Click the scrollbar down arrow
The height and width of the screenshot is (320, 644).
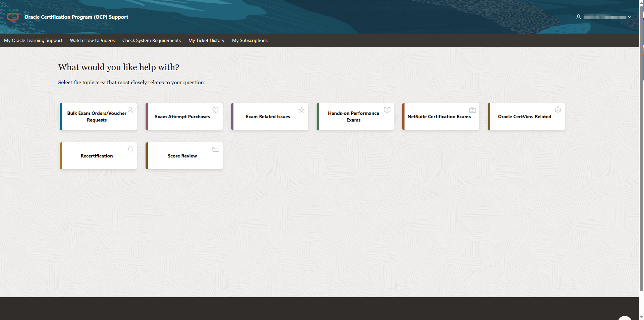(641, 317)
